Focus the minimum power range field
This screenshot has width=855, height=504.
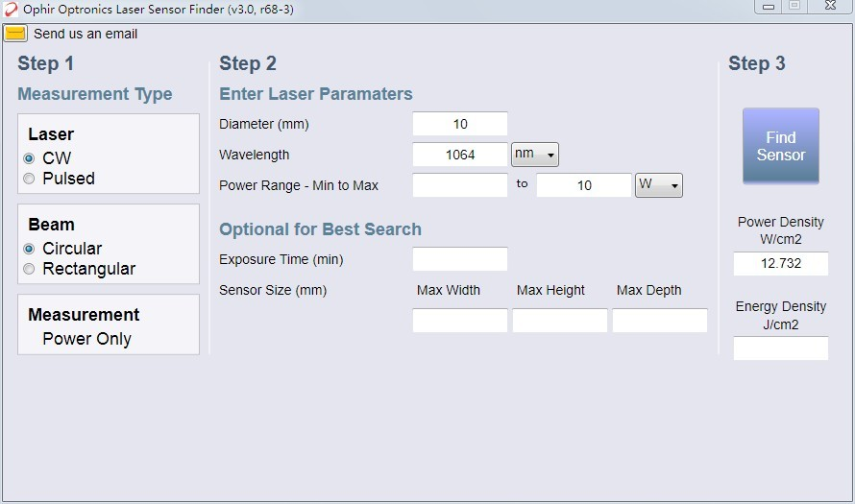pos(460,185)
